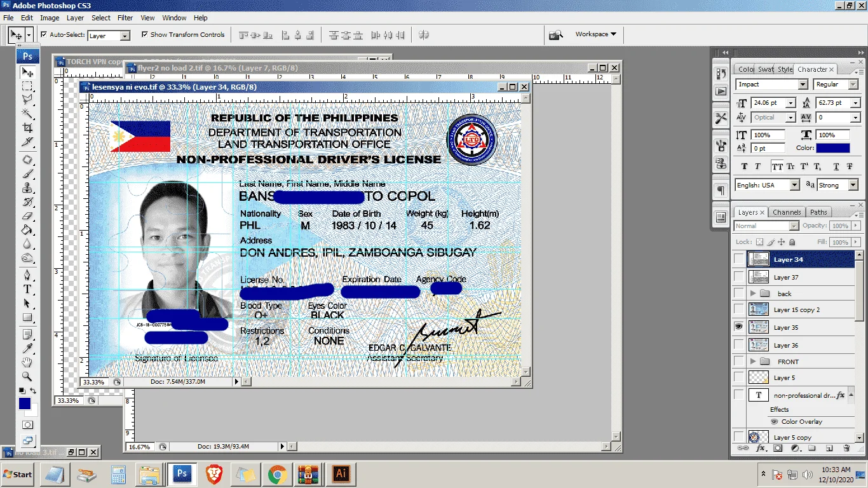This screenshot has height=488, width=868.
Task: Toggle the Show Transform Controls checkbox
Action: (x=145, y=34)
